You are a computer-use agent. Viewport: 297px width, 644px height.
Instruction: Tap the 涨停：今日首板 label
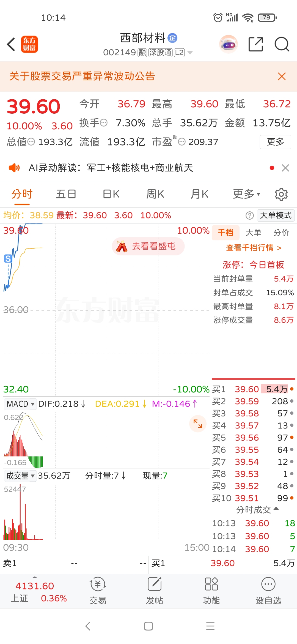[253, 265]
